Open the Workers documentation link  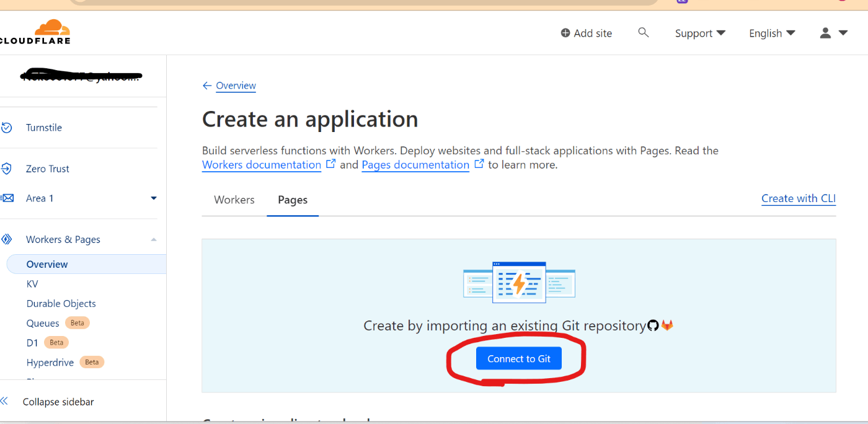(x=262, y=165)
